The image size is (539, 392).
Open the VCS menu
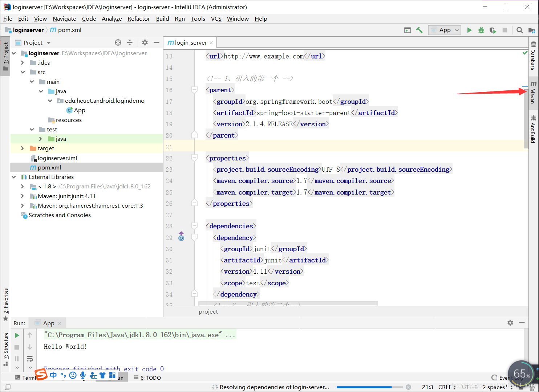(216, 19)
